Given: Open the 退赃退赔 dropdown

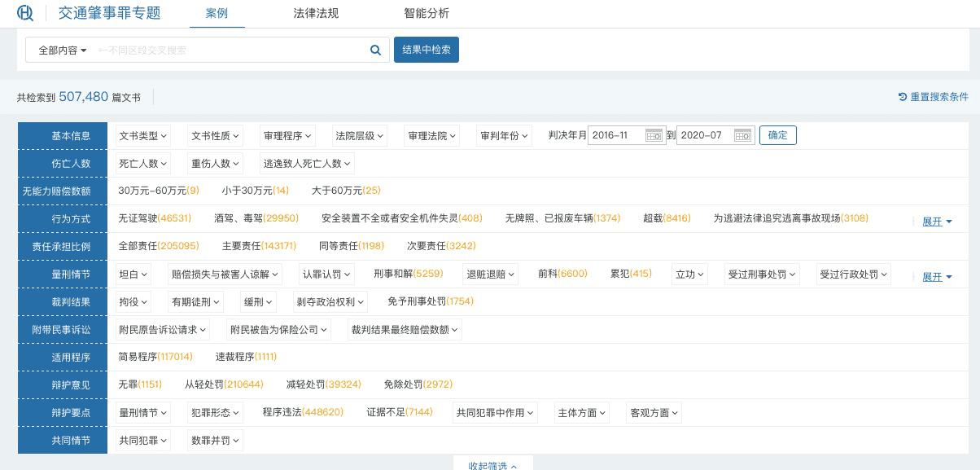Looking at the screenshot, I should point(491,275).
